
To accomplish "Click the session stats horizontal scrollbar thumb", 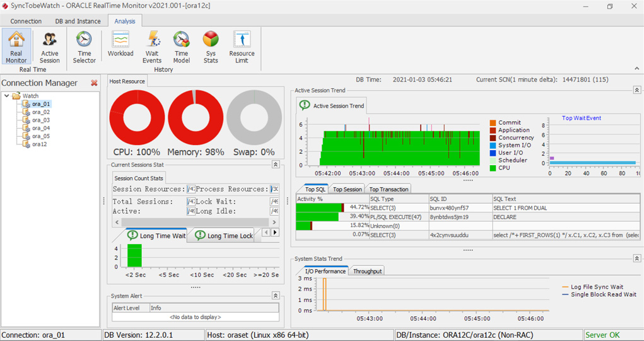I will point(195,222).
